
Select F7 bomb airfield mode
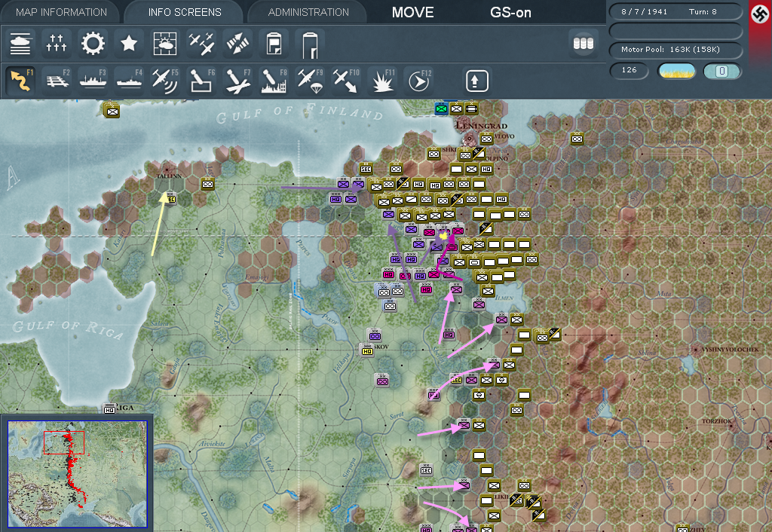[x=237, y=80]
